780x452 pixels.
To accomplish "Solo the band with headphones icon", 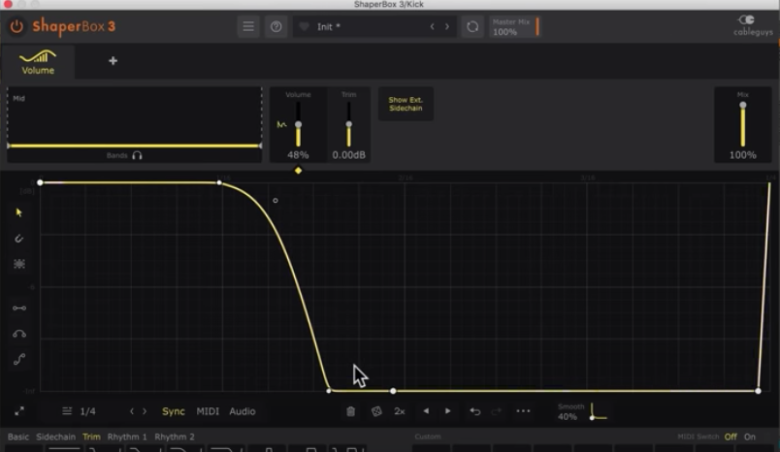I will 137,156.
